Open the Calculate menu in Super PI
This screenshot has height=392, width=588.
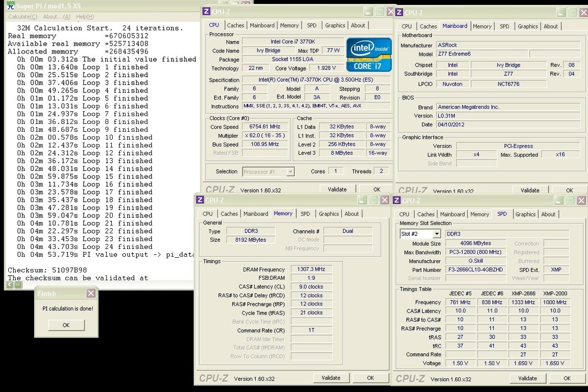point(22,16)
